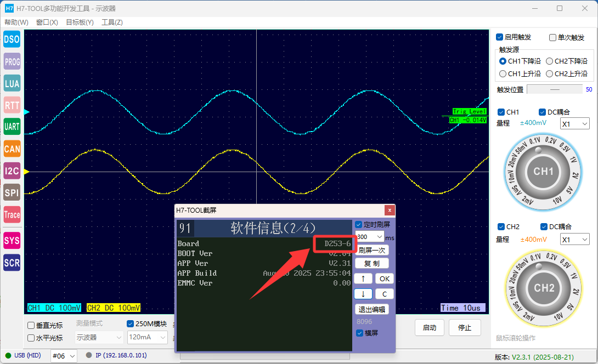Open the 目标板(Y) menu
This screenshot has height=364, width=598.
coord(80,22)
